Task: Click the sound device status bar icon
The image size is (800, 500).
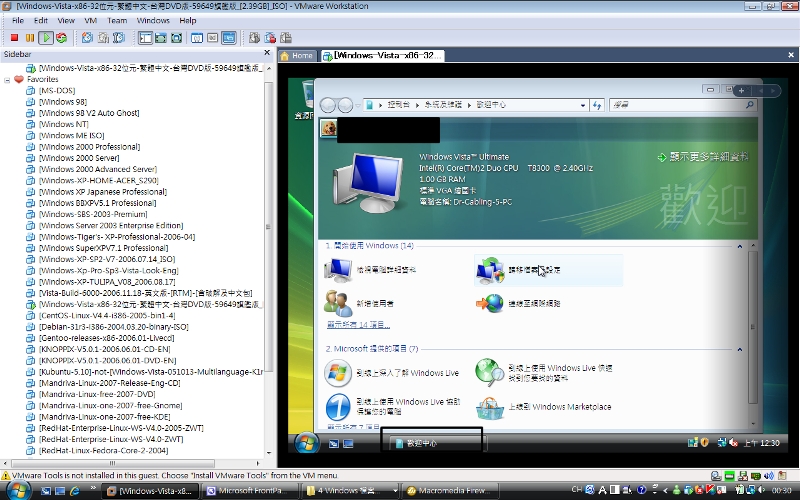Action: [768, 476]
